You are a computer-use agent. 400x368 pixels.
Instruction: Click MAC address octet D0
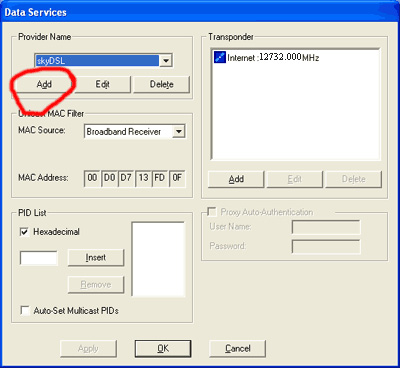click(109, 178)
